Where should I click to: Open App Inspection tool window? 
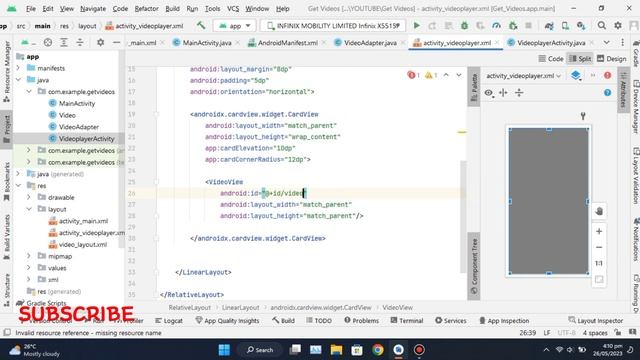504,320
